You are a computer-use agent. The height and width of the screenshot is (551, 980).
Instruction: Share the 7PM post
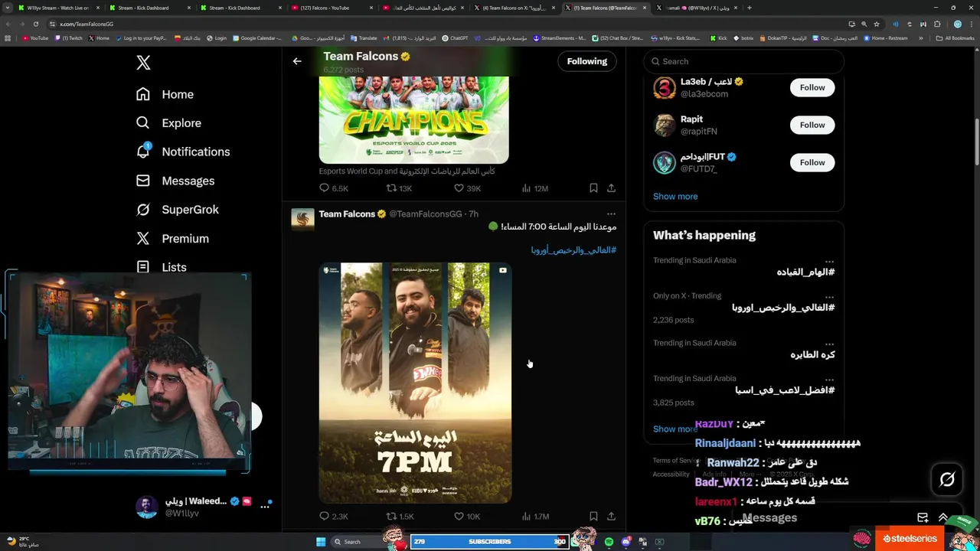[611, 517]
